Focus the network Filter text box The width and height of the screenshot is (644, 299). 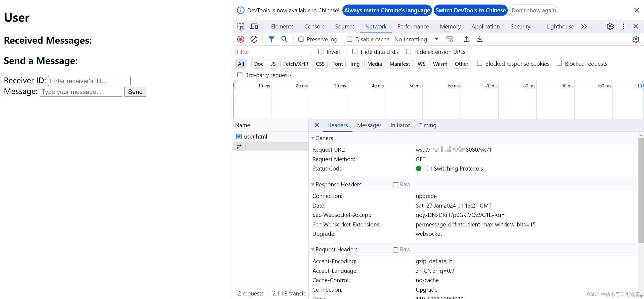tap(273, 52)
